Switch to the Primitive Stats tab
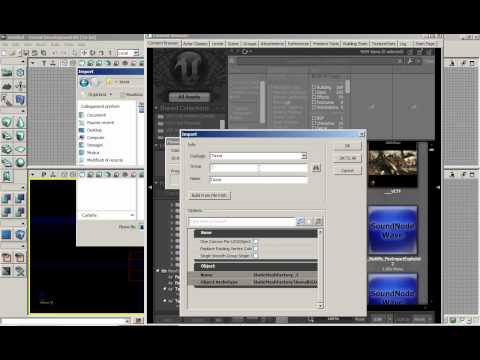This screenshot has width=480, height=360. (x=326, y=44)
